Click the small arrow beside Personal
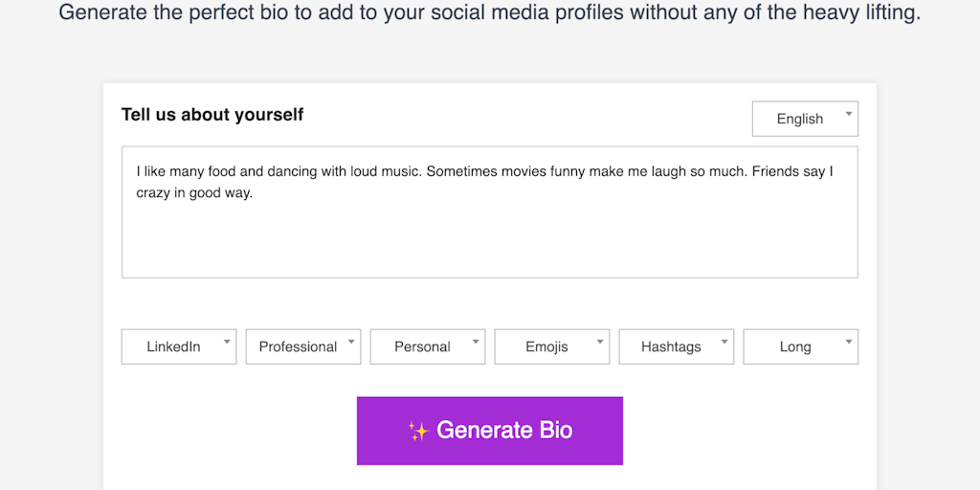 coord(476,341)
